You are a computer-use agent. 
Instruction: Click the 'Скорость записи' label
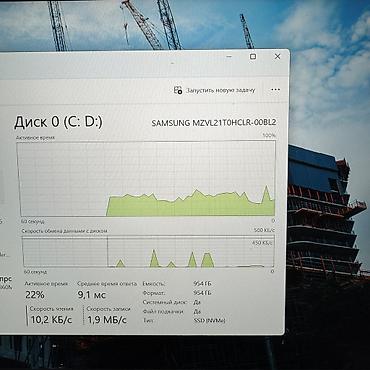tap(108, 309)
